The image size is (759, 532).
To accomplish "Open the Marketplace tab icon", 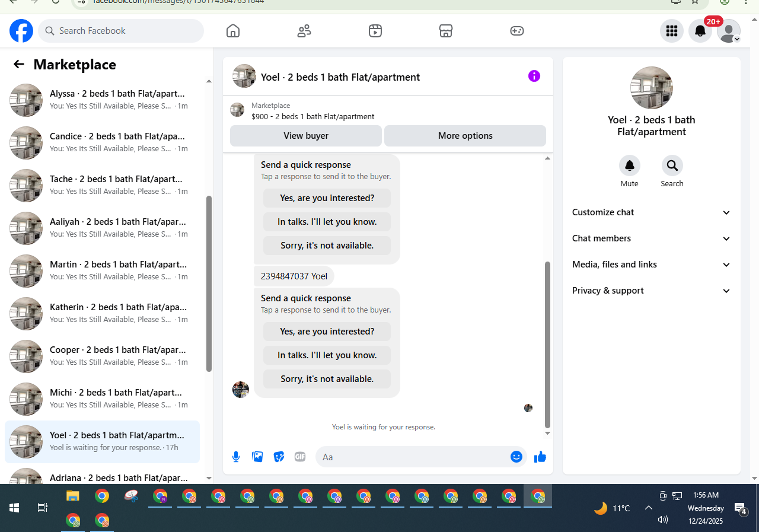I will (x=446, y=31).
